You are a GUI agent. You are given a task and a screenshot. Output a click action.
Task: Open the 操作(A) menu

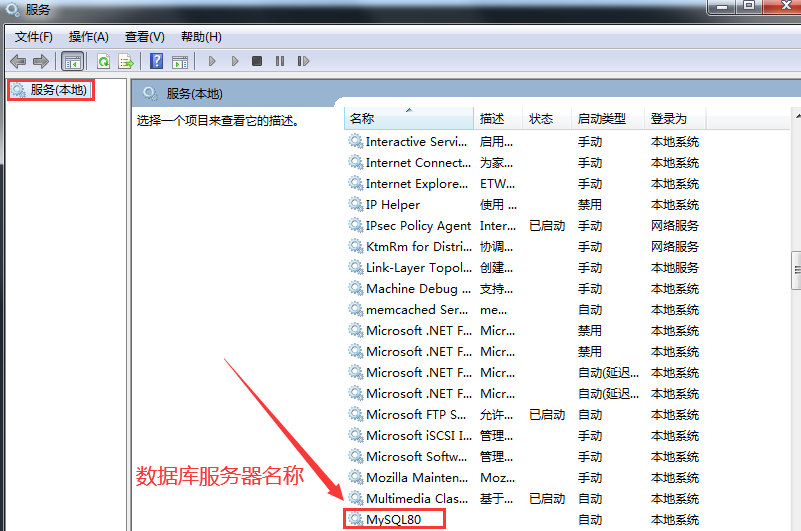click(x=89, y=37)
